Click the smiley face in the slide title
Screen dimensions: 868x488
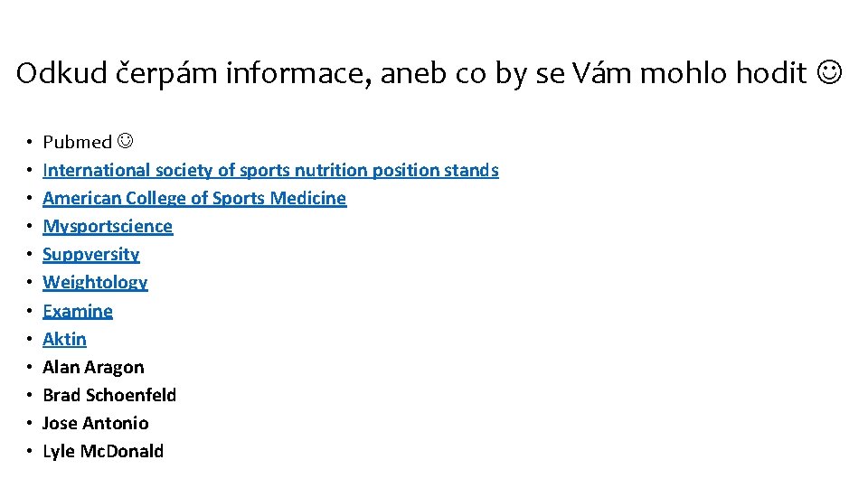pyautogui.click(x=831, y=73)
